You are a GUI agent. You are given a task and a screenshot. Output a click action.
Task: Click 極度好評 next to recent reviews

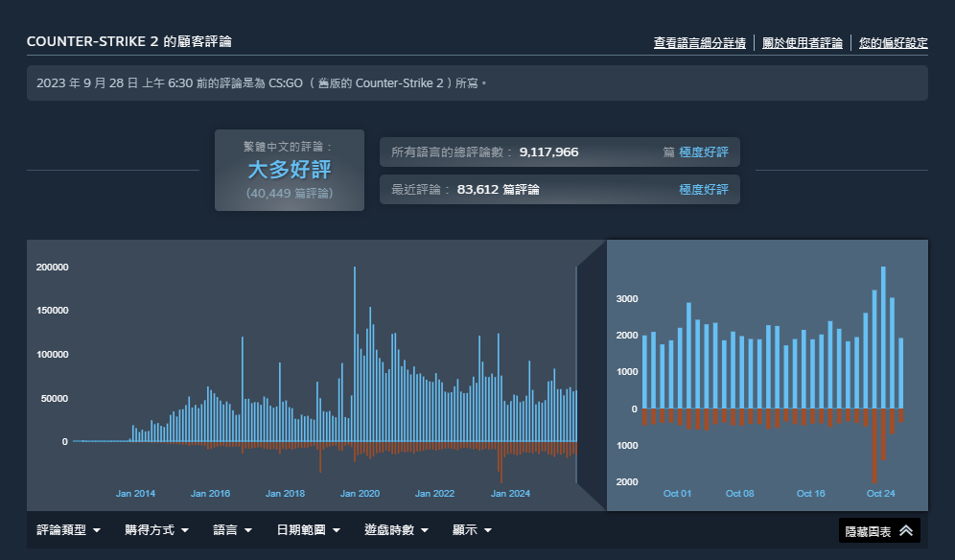pyautogui.click(x=702, y=189)
